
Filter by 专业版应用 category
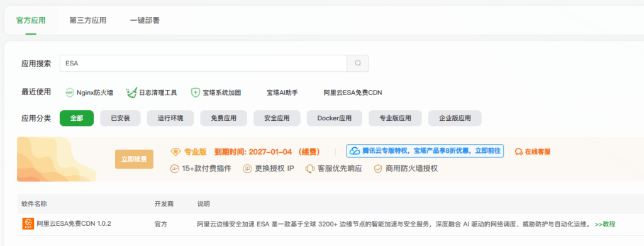(x=395, y=118)
